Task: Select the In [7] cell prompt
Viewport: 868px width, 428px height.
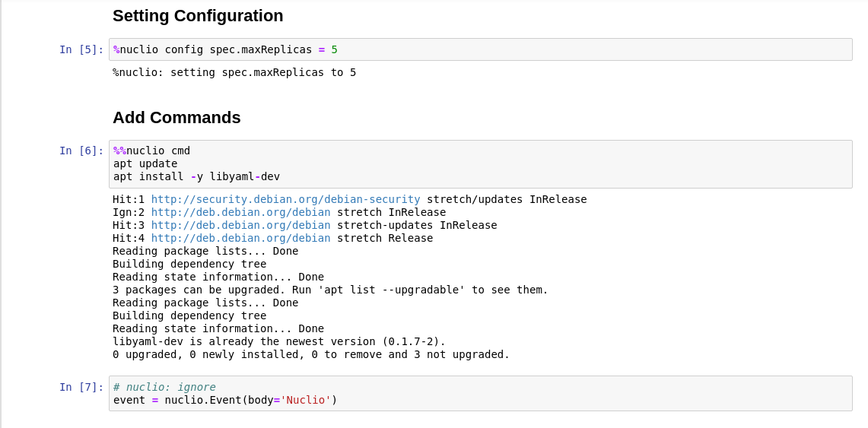Action: coord(81,387)
